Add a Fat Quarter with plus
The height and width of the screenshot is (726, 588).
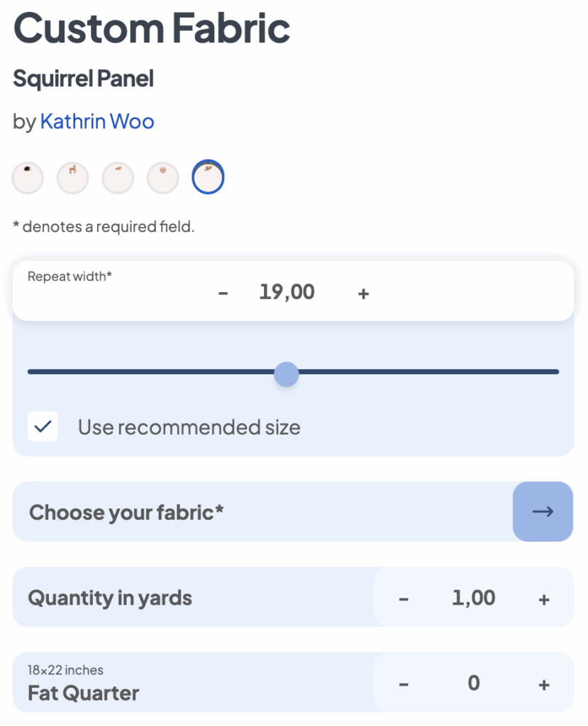[544, 685]
